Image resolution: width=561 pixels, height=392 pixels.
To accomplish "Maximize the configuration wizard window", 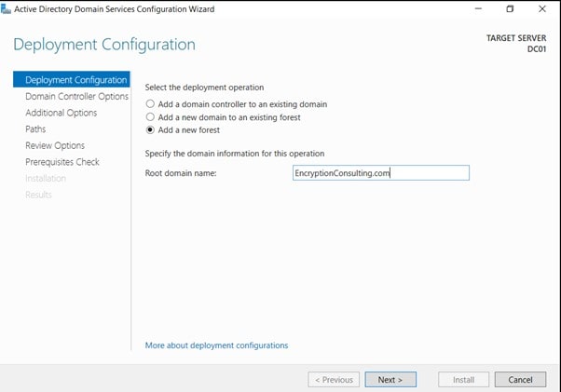I will pyautogui.click(x=510, y=9).
